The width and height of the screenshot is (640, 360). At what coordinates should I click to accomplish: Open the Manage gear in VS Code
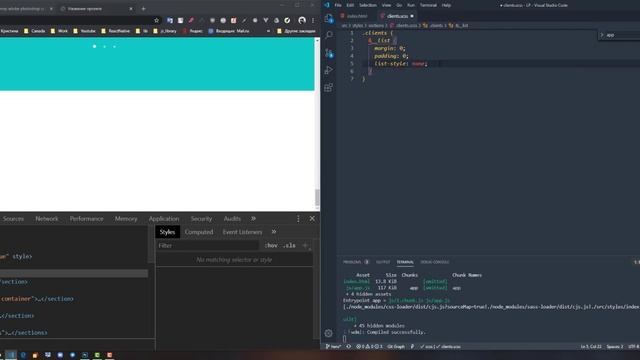329,333
